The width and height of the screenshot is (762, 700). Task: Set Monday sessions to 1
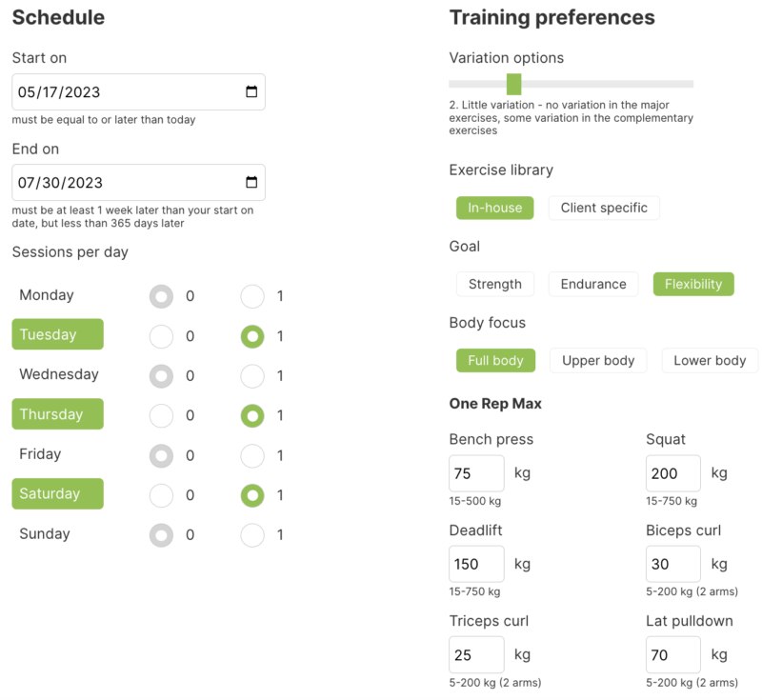252,296
